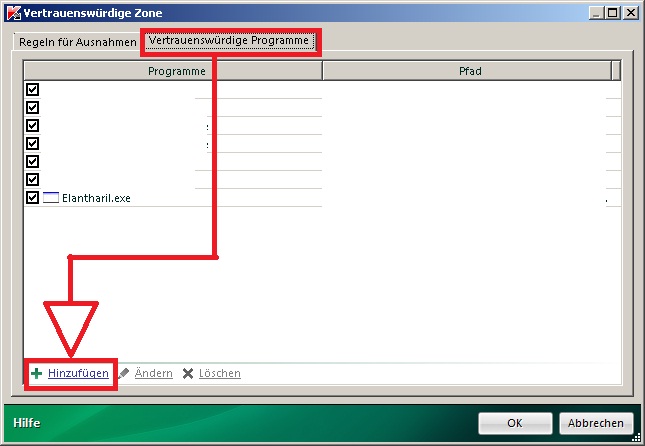
Task: Click the program icon before Elantharil.exe
Action: tap(51, 198)
